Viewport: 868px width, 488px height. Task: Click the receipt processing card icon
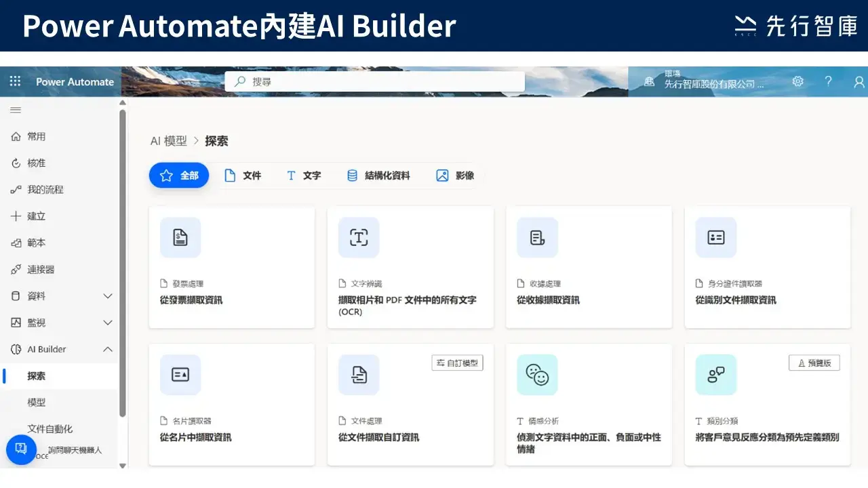point(537,237)
